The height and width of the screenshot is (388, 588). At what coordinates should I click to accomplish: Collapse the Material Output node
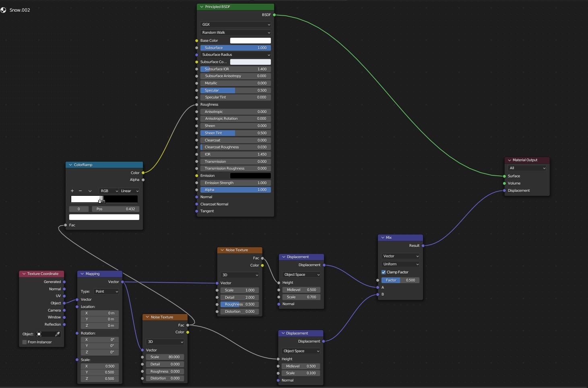point(510,160)
